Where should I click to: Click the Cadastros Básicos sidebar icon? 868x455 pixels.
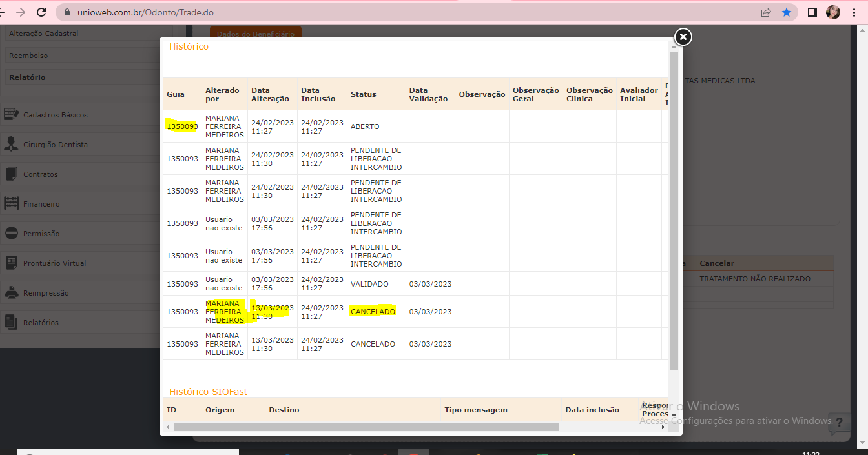[11, 114]
